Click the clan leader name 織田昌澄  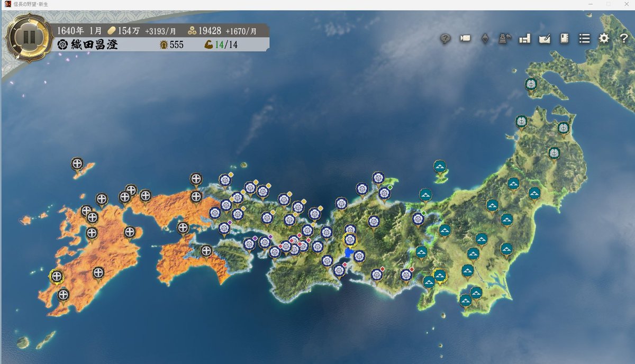[x=94, y=44]
